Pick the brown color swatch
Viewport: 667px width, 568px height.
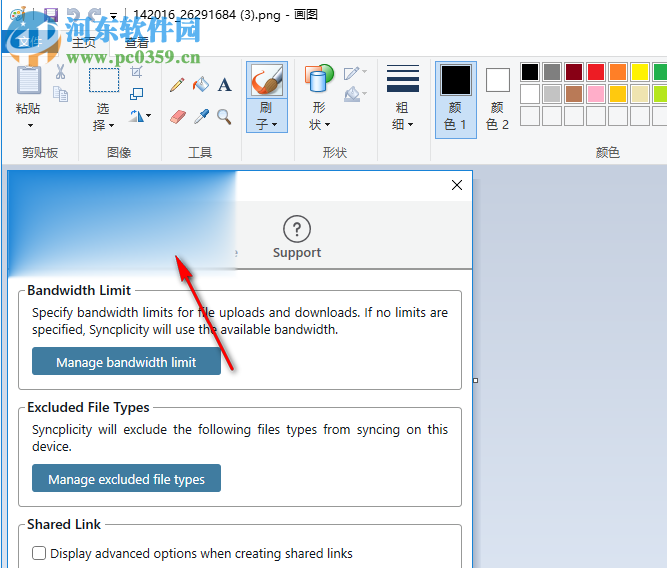coord(574,94)
